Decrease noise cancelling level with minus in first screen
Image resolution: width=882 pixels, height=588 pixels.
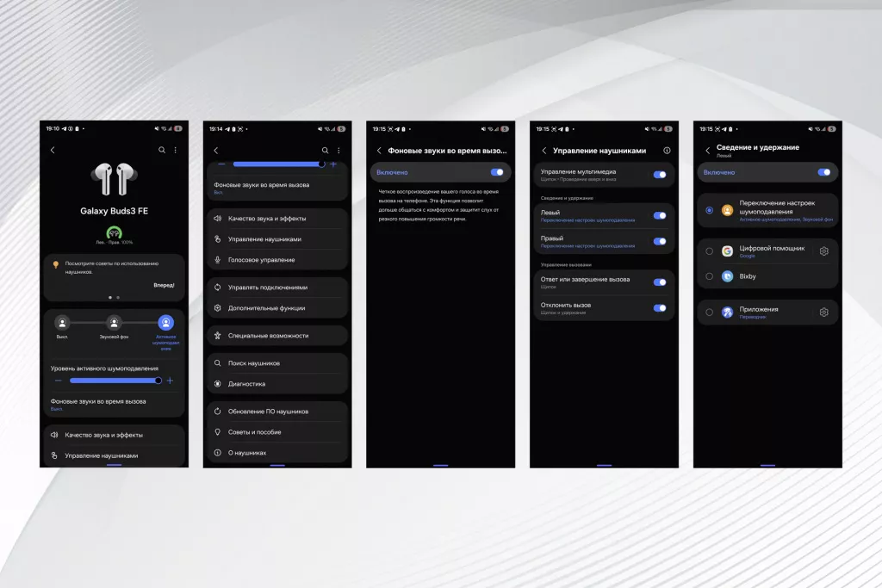(x=58, y=381)
